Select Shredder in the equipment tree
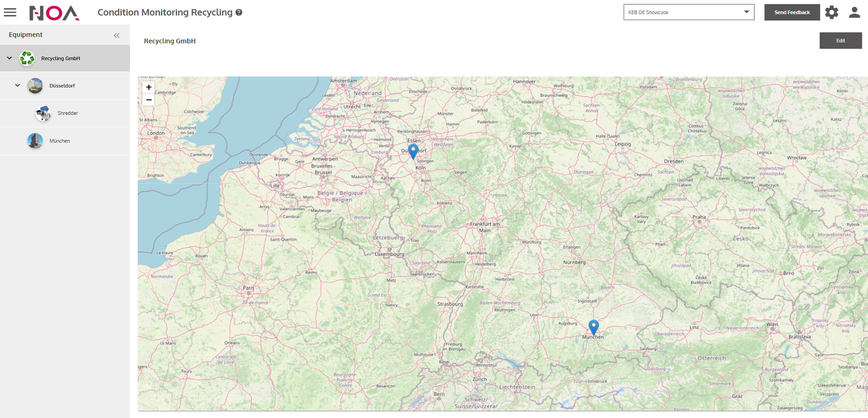This screenshot has height=418, width=868. coord(68,113)
